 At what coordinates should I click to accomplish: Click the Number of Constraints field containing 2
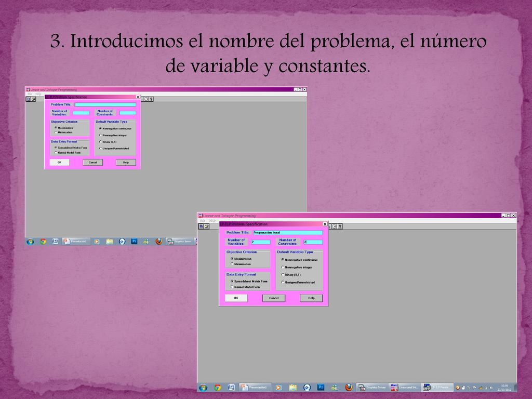[x=313, y=242]
